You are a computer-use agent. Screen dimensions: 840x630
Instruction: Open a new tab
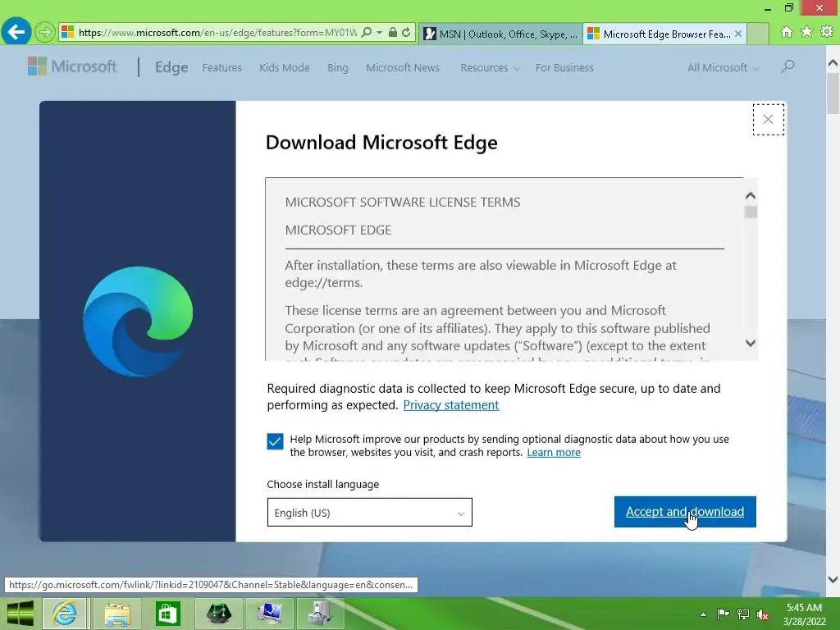pos(757,34)
